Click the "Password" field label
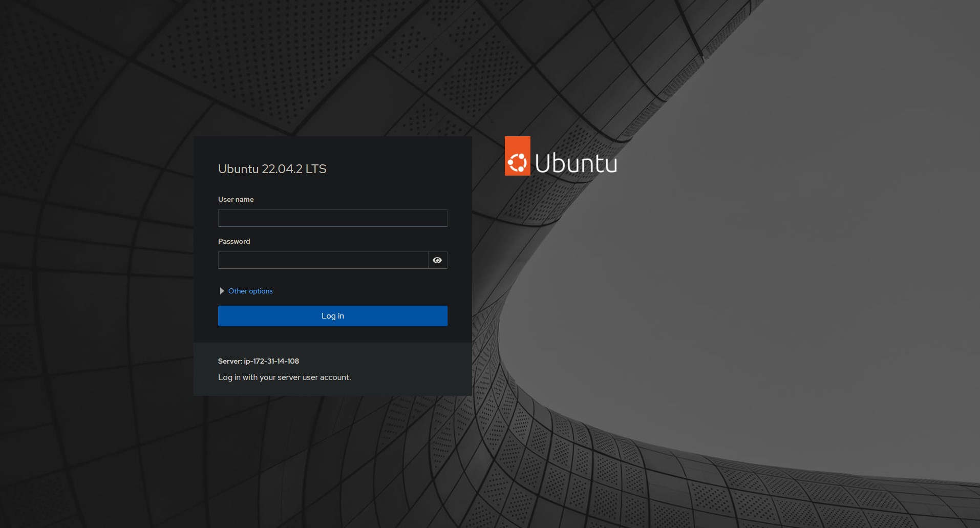 (234, 241)
